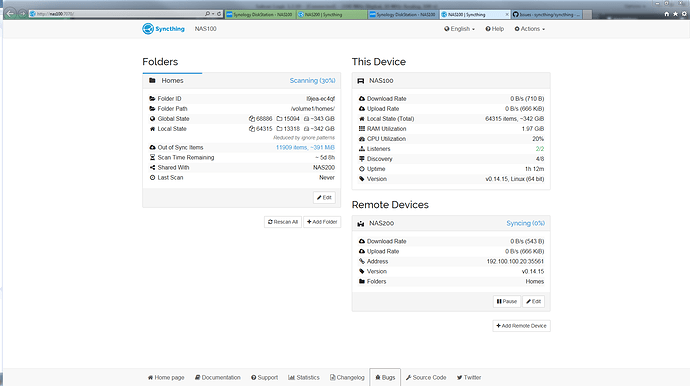Open the Actions dropdown menu

tap(530, 29)
